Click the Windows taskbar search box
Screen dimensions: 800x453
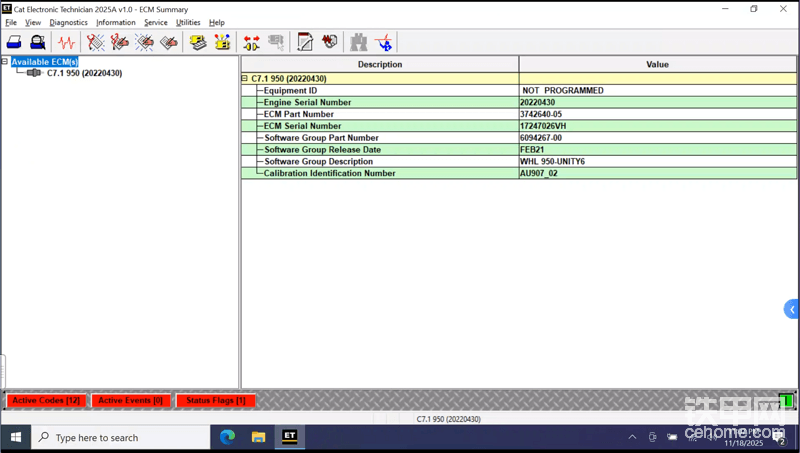pos(120,437)
